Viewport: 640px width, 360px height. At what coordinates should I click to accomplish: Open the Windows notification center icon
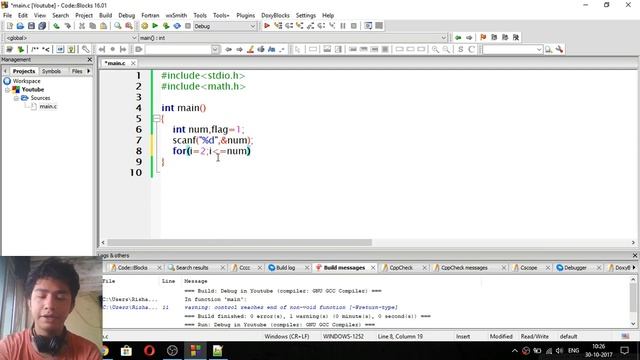[x=624, y=351]
